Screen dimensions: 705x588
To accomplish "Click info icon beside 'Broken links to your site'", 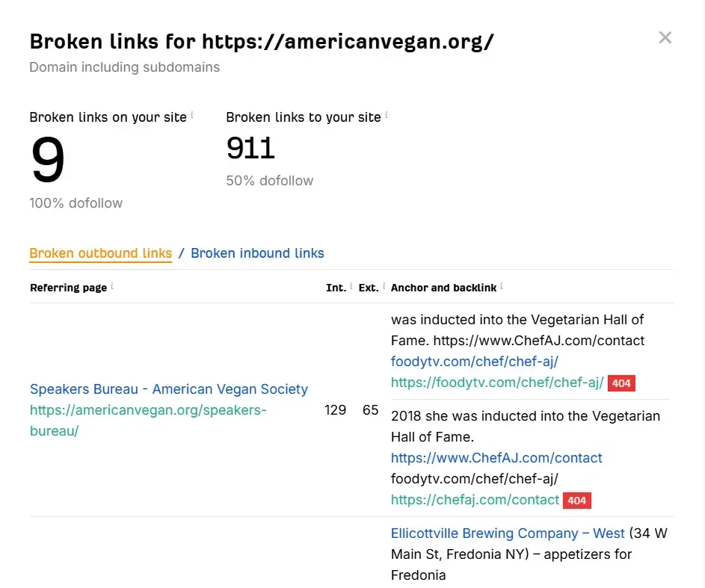I will pyautogui.click(x=387, y=115).
